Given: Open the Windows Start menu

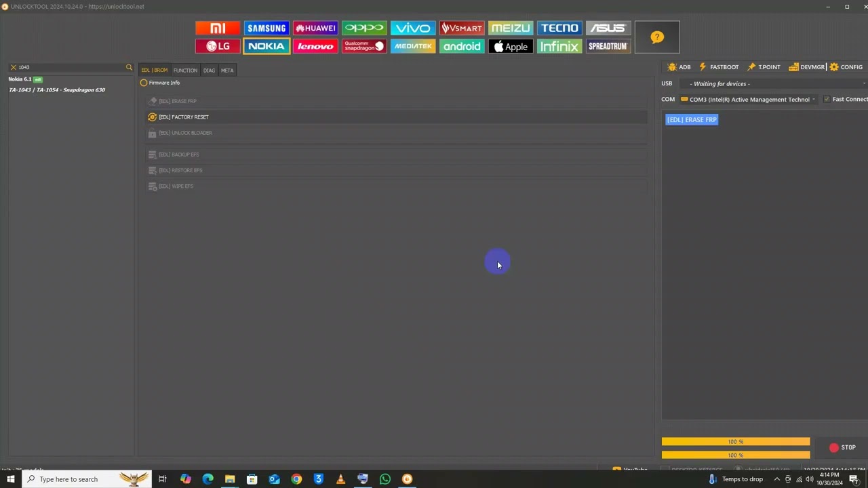Looking at the screenshot, I should 10,479.
